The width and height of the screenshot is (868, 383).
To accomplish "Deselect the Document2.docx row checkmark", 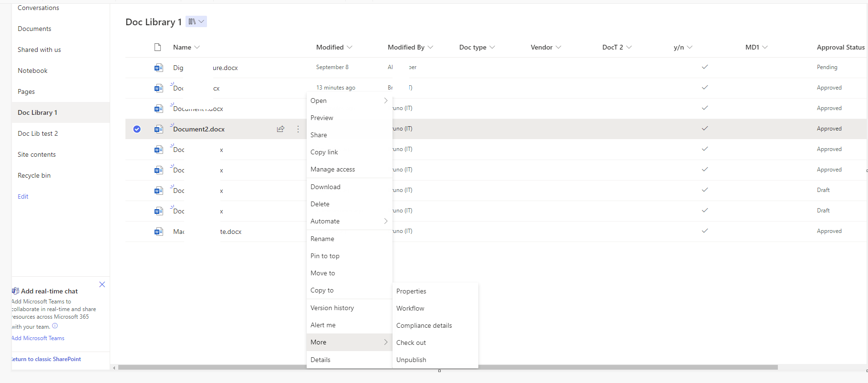I will click(137, 129).
